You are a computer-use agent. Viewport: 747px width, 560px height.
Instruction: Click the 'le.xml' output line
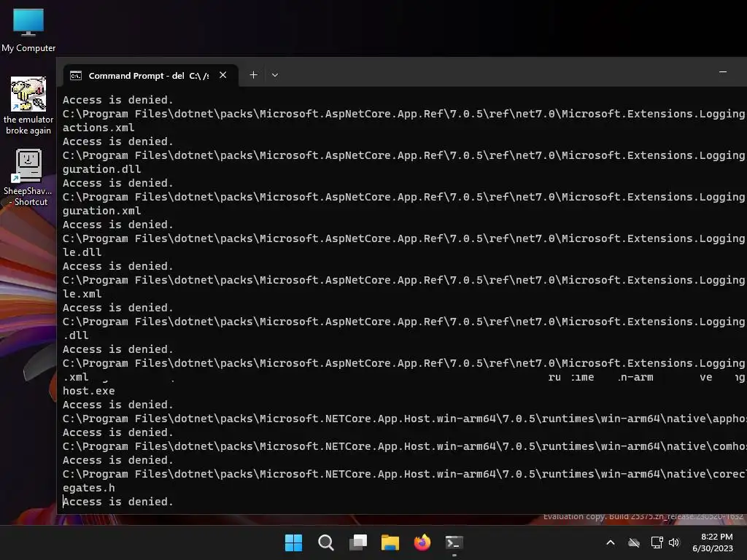point(82,294)
